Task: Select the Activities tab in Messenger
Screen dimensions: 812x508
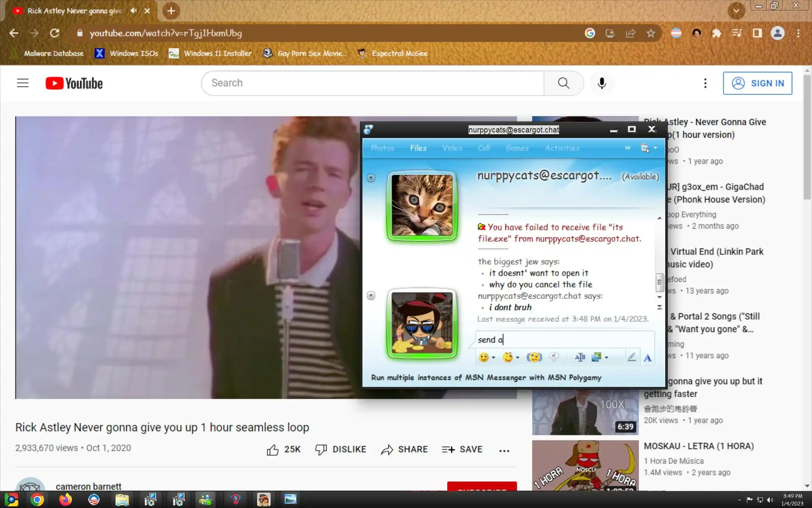Action: pos(562,148)
